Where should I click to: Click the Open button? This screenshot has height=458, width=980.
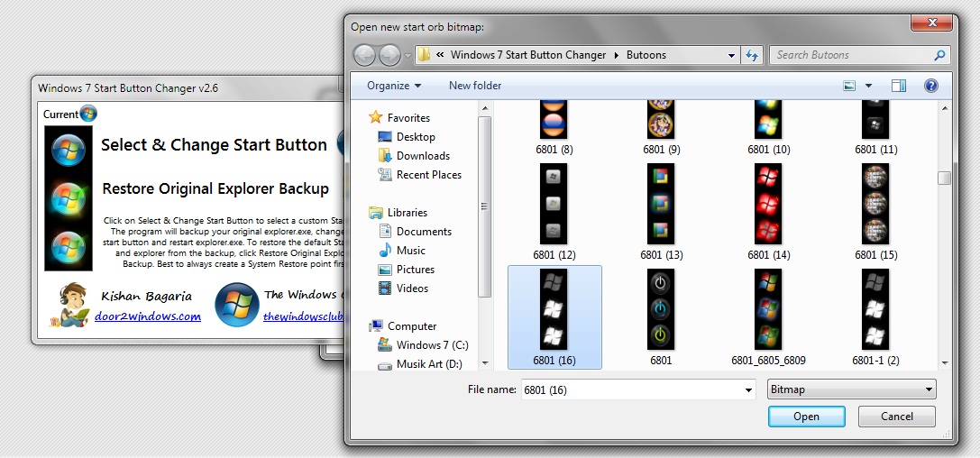(806, 417)
